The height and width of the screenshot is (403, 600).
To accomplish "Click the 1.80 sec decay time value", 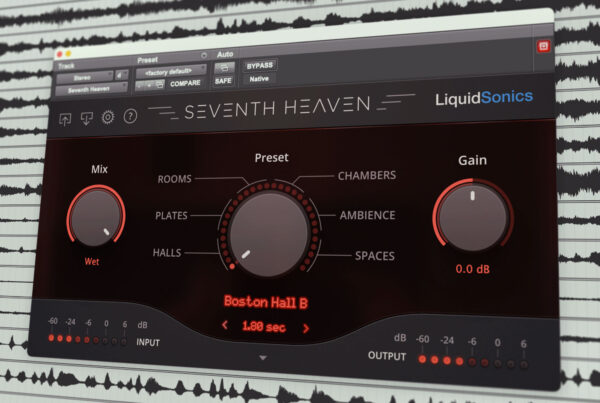I will [264, 326].
